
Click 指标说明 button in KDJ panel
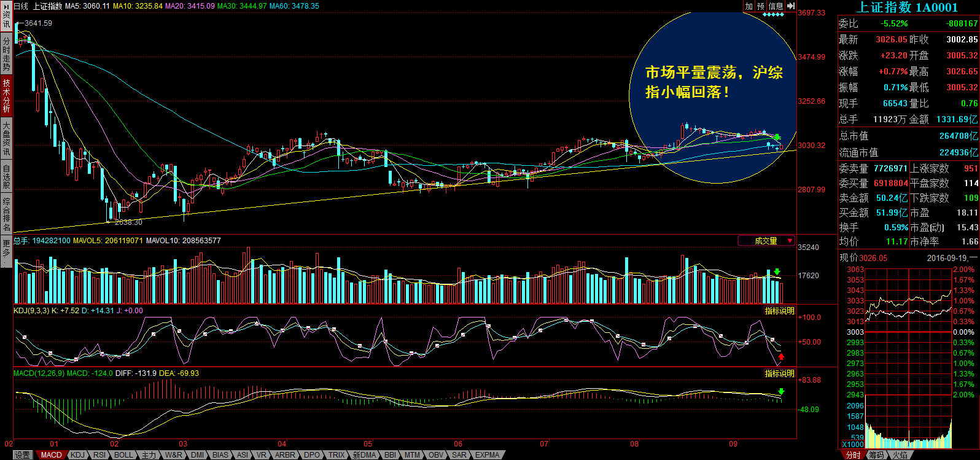point(779,311)
